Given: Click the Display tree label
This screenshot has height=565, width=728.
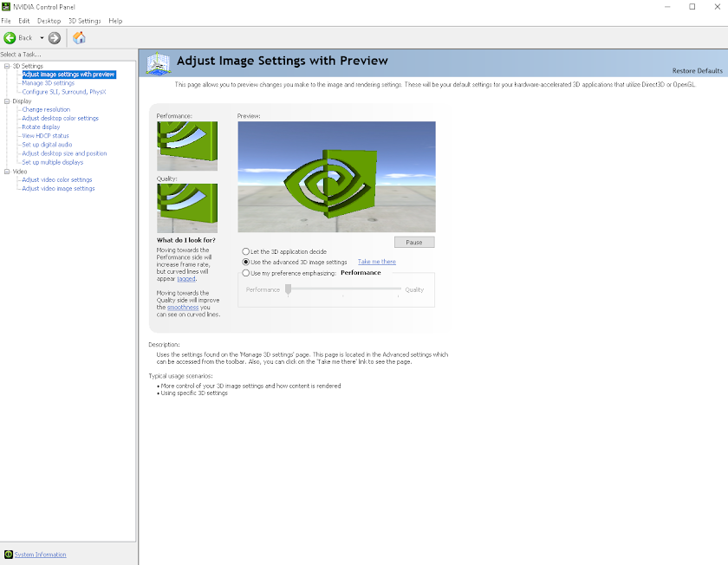Looking at the screenshot, I should 22,101.
